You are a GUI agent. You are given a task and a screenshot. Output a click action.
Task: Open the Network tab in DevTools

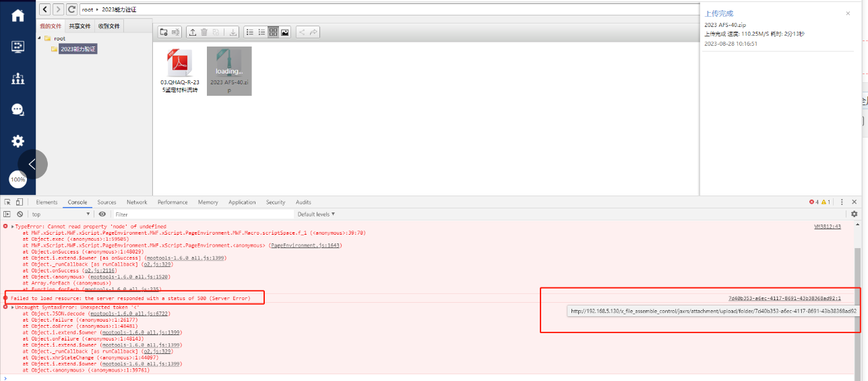(x=137, y=202)
